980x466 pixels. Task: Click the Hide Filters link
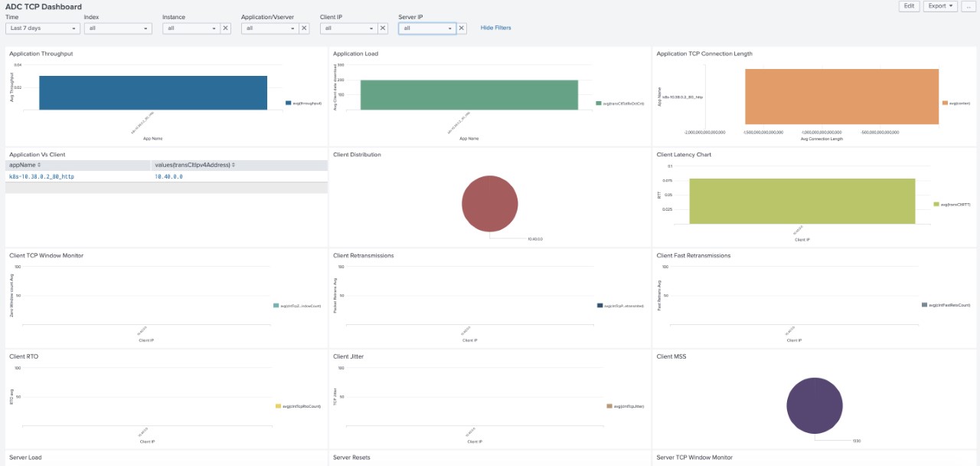point(495,28)
